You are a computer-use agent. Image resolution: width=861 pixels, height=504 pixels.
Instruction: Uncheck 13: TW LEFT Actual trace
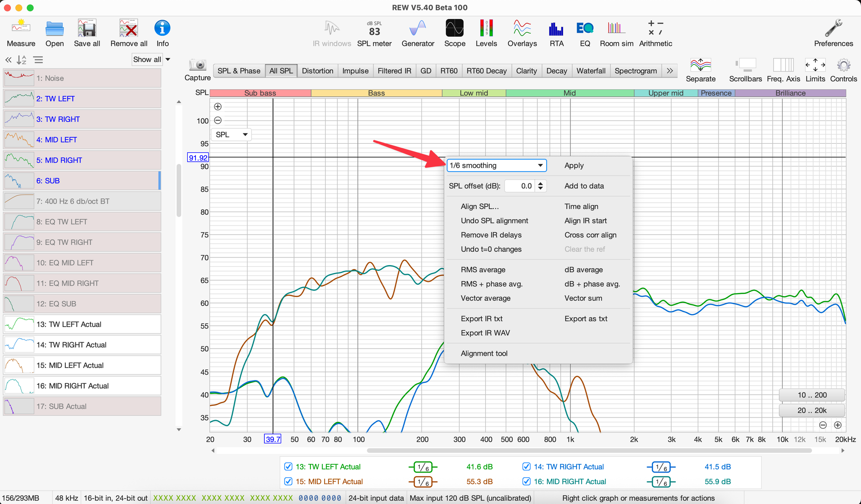(288, 467)
